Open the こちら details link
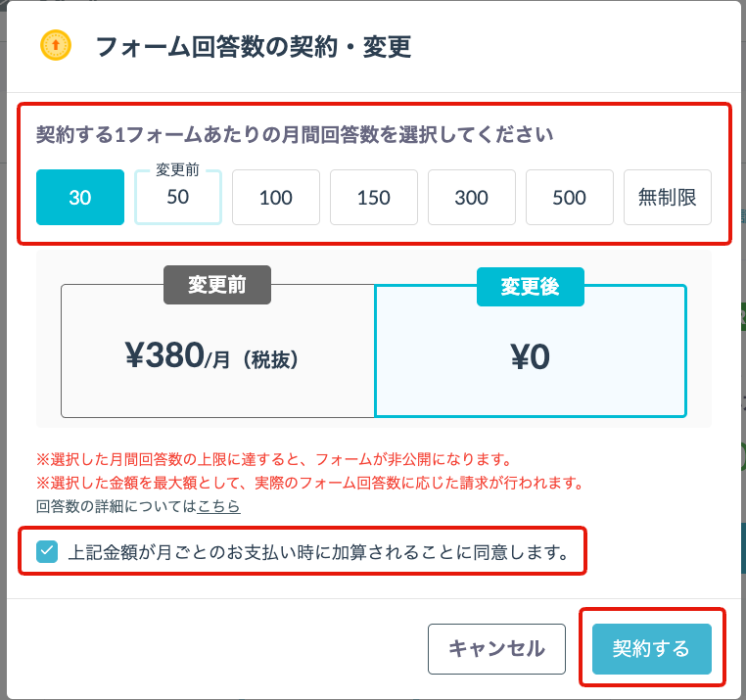Viewport: 746px width, 700px height. coord(219,506)
